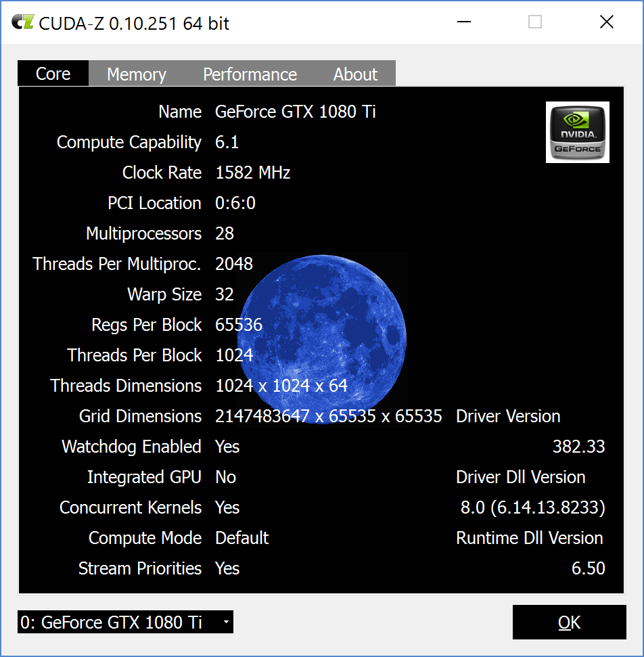644x657 pixels.
Task: Close the CUDA-Z window
Action: pos(607,22)
